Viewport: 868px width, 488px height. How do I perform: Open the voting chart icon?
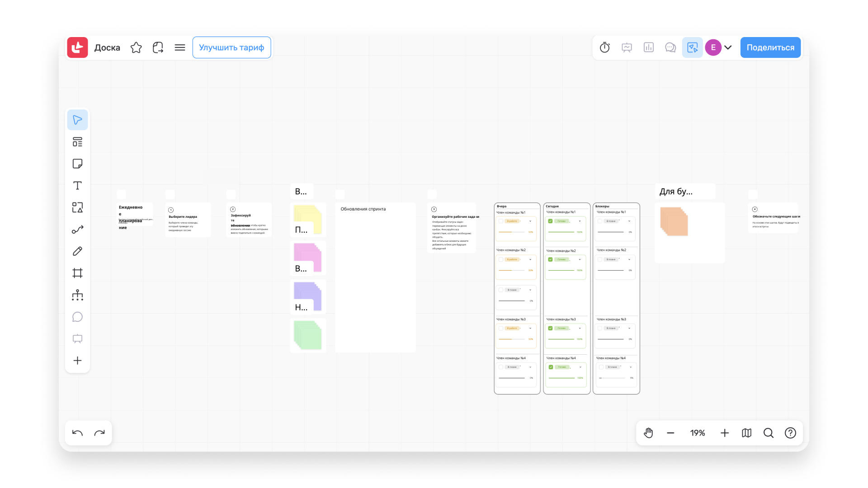tap(649, 47)
